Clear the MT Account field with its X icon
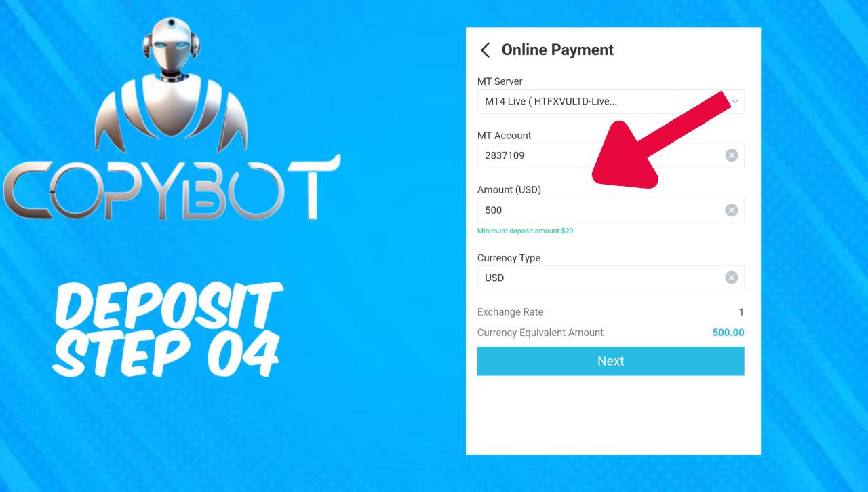868x492 pixels. [731, 155]
